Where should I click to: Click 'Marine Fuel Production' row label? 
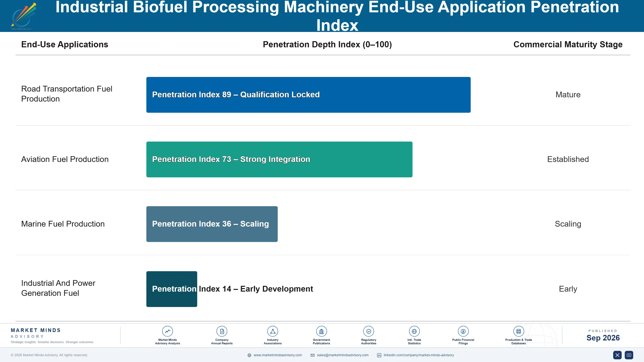click(x=63, y=224)
